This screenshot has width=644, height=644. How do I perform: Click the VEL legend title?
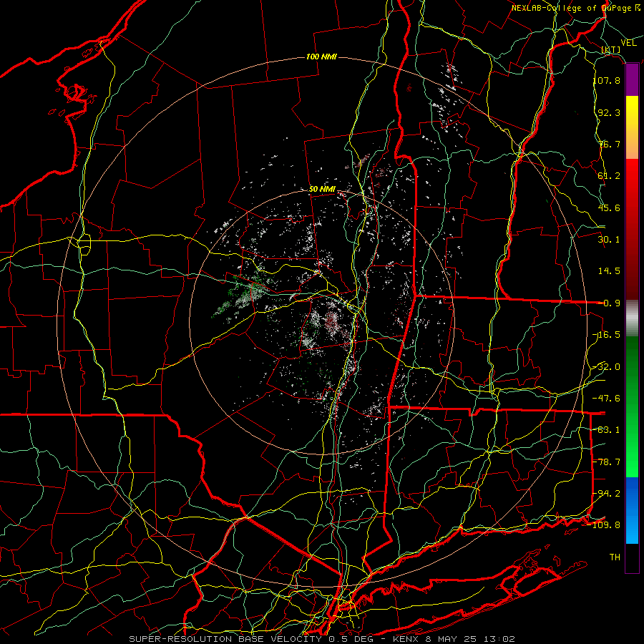628,43
